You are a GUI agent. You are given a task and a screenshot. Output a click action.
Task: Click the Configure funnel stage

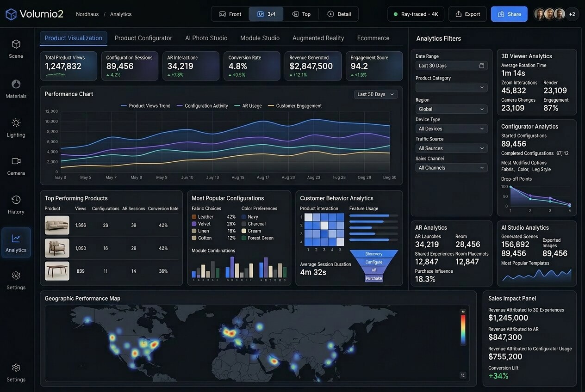tap(374, 262)
